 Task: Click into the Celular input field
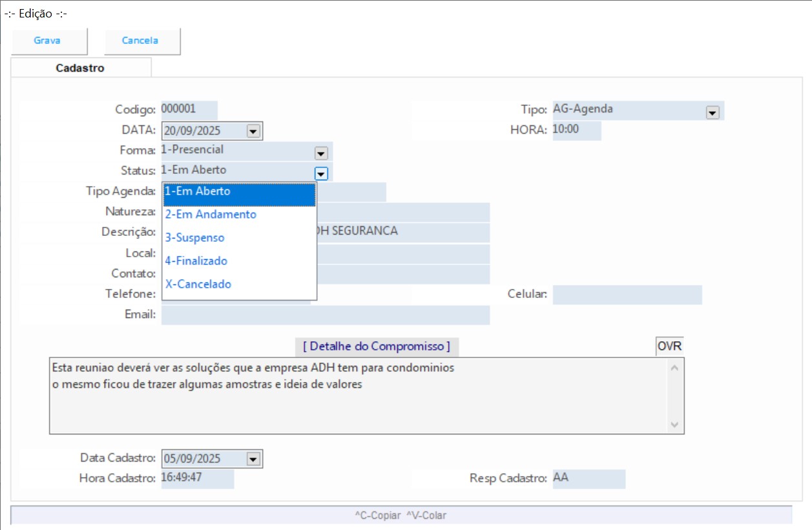coord(627,295)
